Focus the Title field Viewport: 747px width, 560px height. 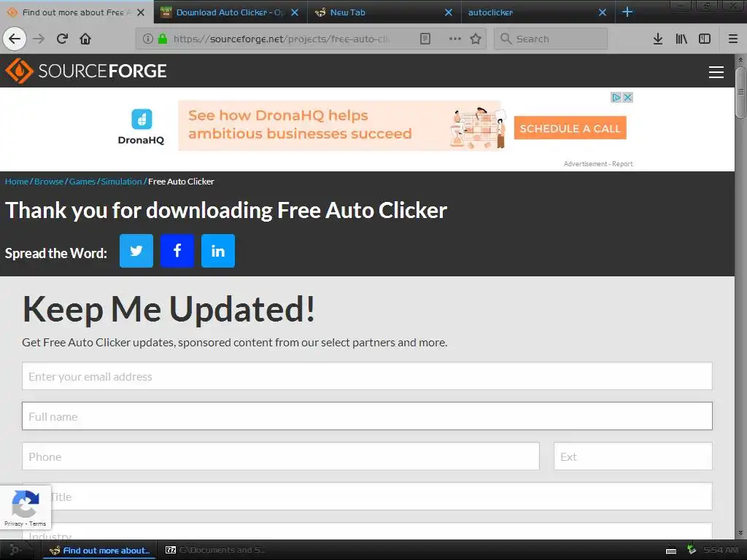click(367, 496)
